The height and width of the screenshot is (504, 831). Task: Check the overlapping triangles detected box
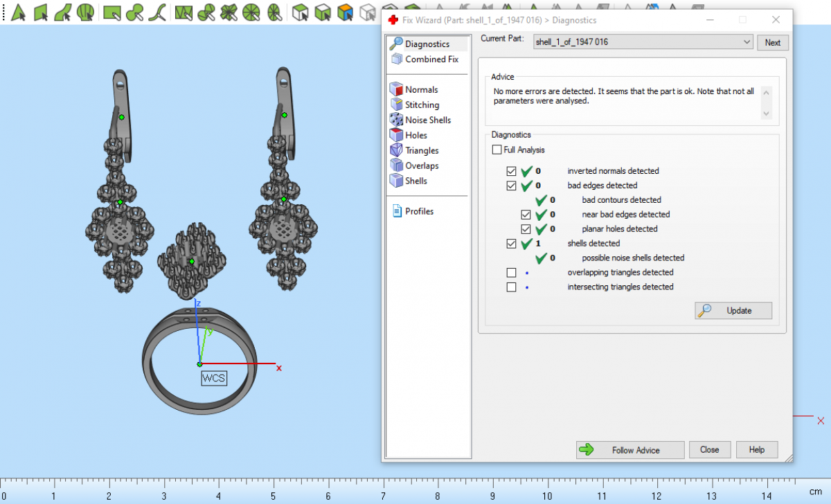click(x=512, y=272)
